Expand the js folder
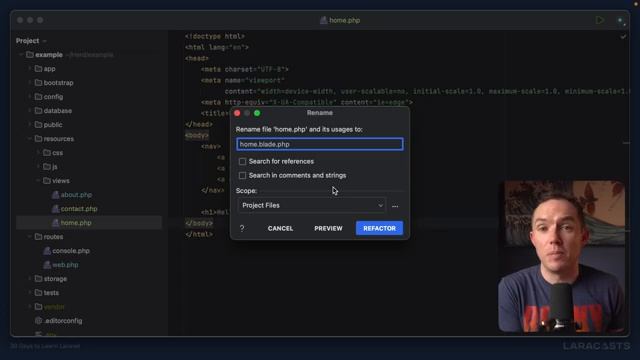Viewport: 640px width, 360px height. pos(38,167)
